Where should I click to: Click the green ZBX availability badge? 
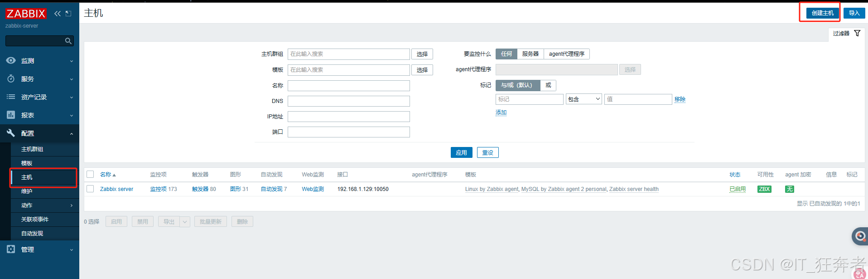pos(764,189)
